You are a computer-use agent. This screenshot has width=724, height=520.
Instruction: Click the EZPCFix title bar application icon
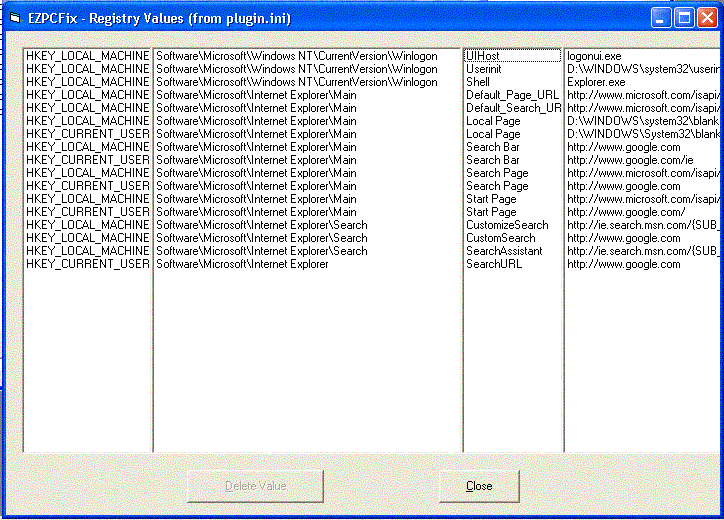tap(15, 18)
